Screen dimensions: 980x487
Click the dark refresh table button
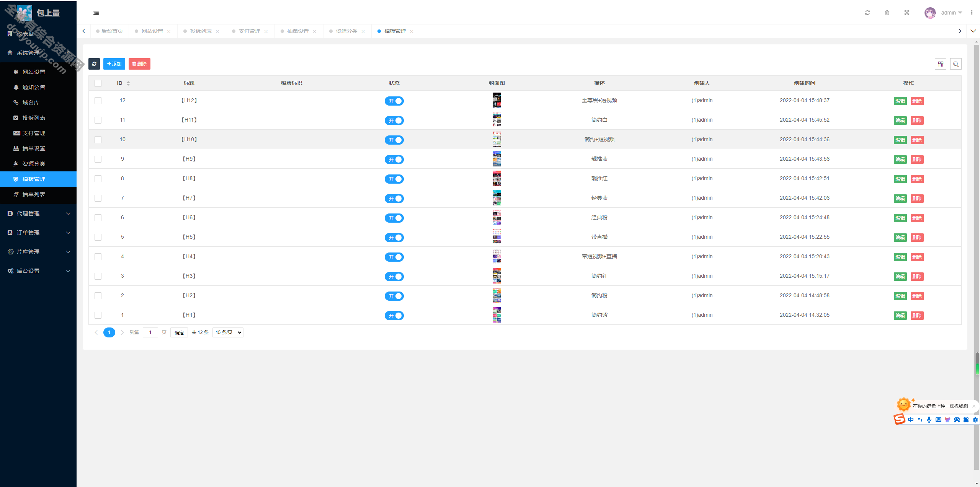click(94, 64)
